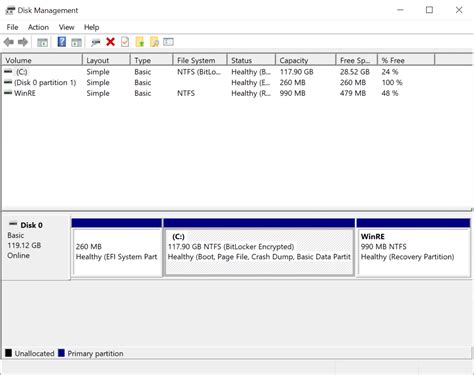Click the Primary partition legend label
The height and width of the screenshot is (375, 474).
coord(95,353)
